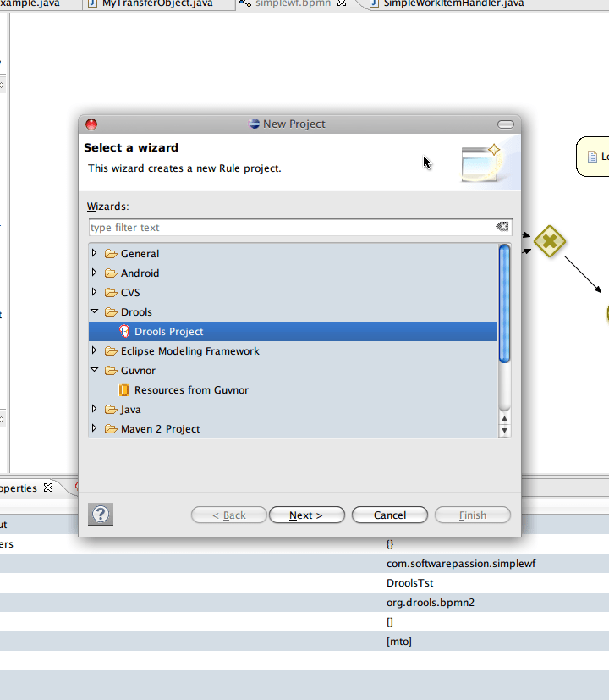The width and height of the screenshot is (609, 700).
Task: Close the simplewf.bpmn editor tab
Action: click(342, 3)
